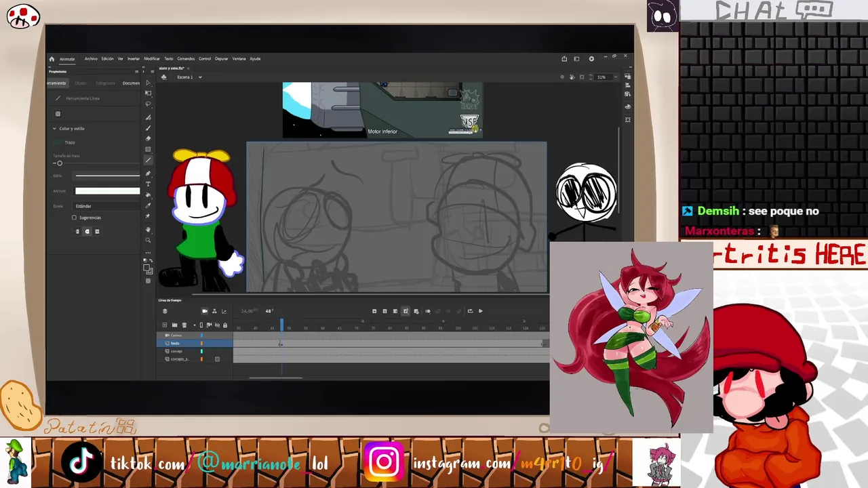Select the Selection arrow tool
The height and width of the screenshot is (488, 868).
[149, 83]
